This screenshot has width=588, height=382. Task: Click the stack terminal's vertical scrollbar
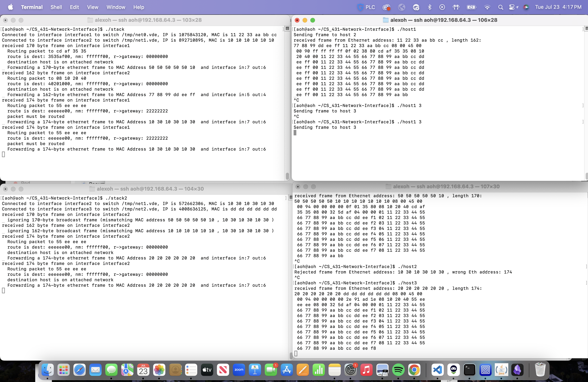click(287, 176)
